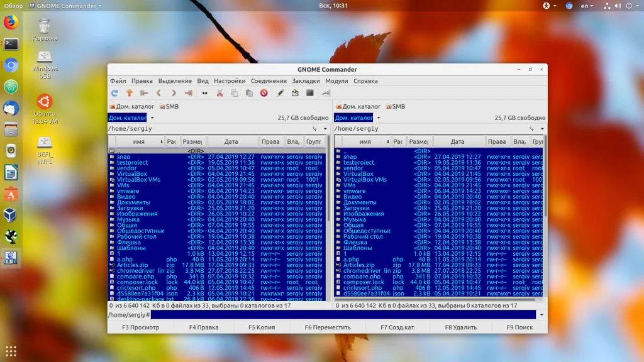Select the Articles.zip file in the right panel
The height and width of the screenshot is (362, 644).
359,265
